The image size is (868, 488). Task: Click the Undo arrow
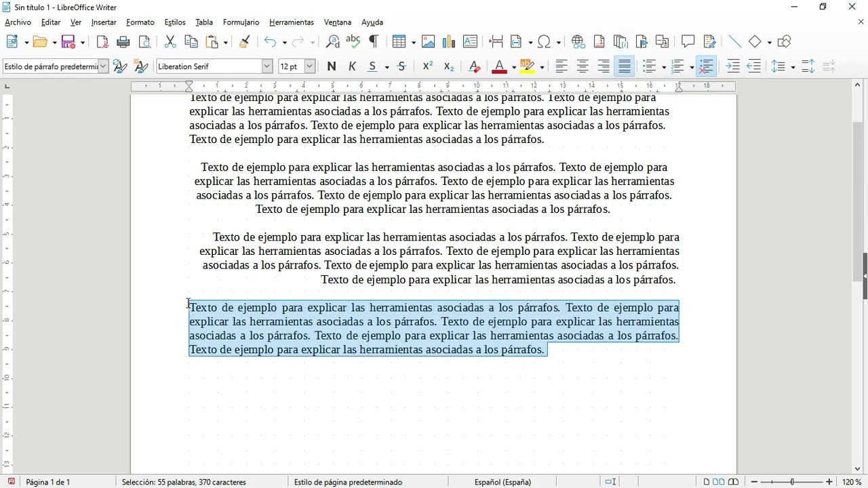[x=270, y=42]
